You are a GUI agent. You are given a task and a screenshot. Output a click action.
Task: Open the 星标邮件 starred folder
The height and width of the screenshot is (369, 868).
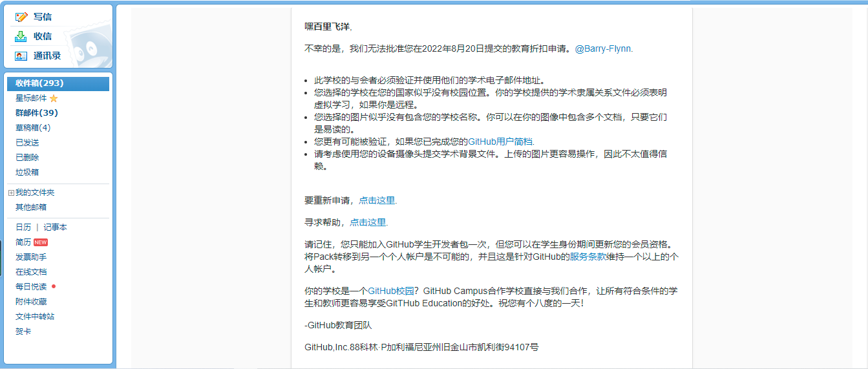pyautogui.click(x=31, y=98)
